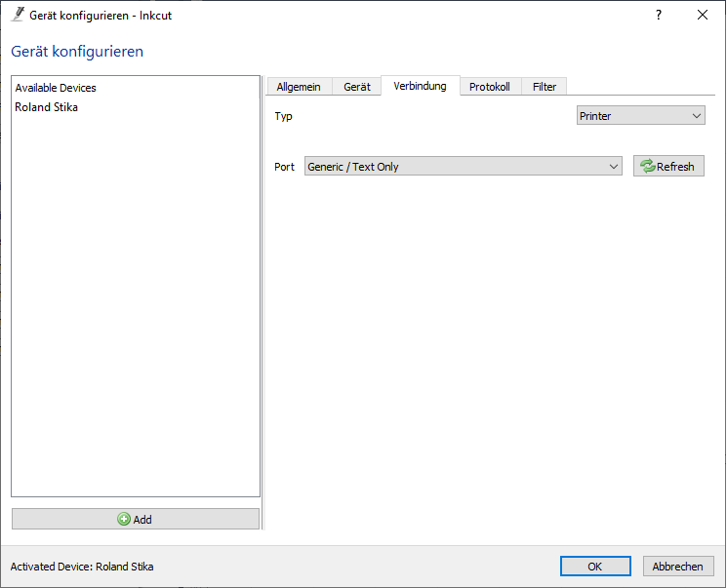
Task: Expand the Port dropdown Generic / Text Only
Action: click(463, 167)
